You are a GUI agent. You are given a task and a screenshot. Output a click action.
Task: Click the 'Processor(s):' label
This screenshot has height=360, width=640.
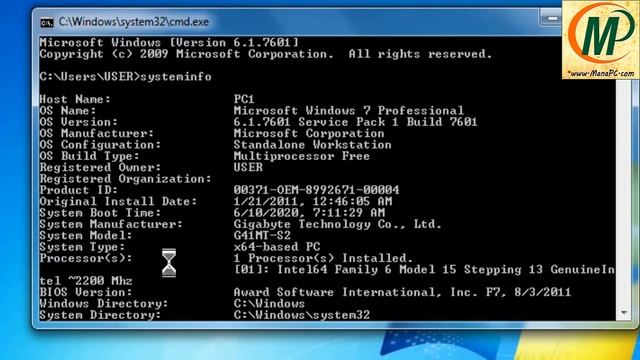click(x=86, y=258)
